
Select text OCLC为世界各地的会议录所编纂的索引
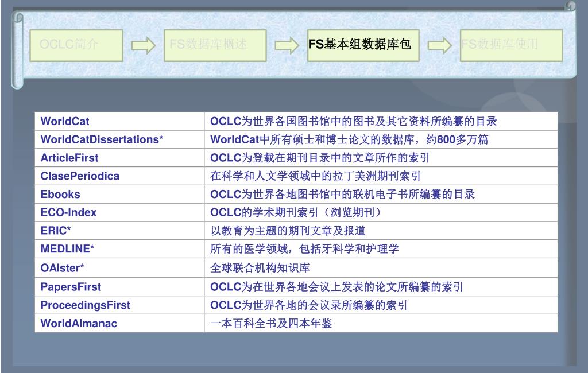click(x=308, y=305)
